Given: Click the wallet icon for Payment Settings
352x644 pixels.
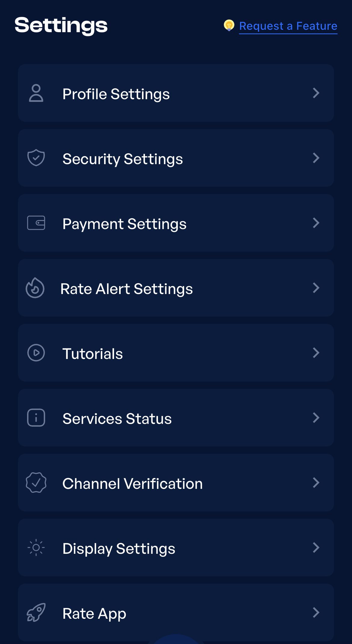Looking at the screenshot, I should (x=36, y=223).
